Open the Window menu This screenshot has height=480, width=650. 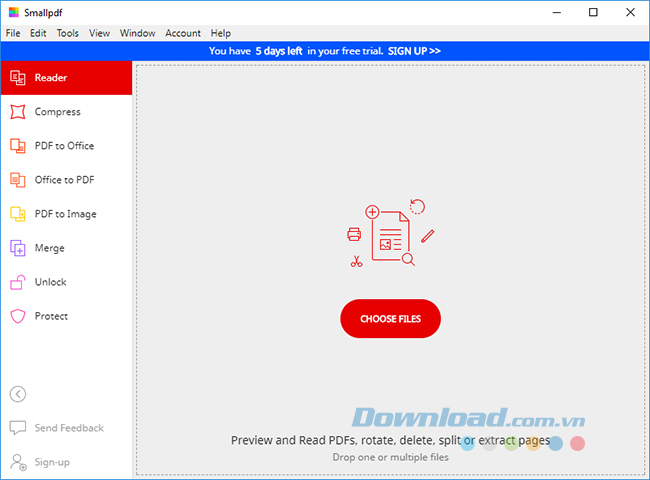(138, 33)
